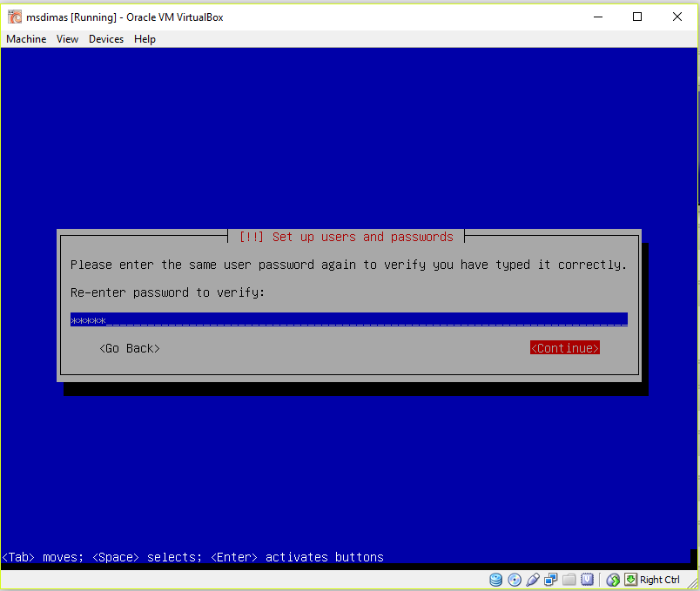Open the USB devices status icon
This screenshot has width=700, height=591.
pyautogui.click(x=533, y=580)
